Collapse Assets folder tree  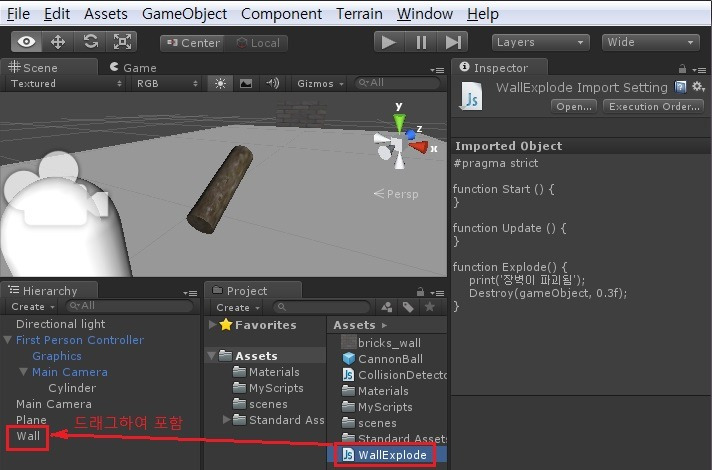tap(211, 356)
